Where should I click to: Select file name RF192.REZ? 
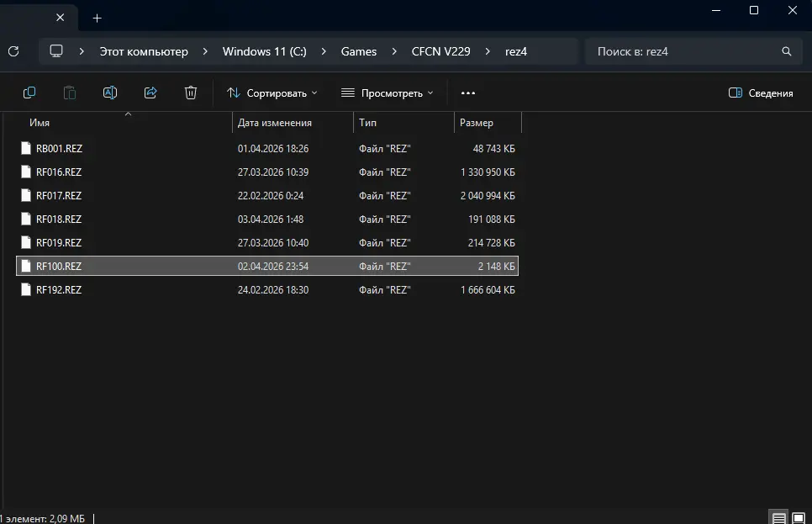[59, 289]
